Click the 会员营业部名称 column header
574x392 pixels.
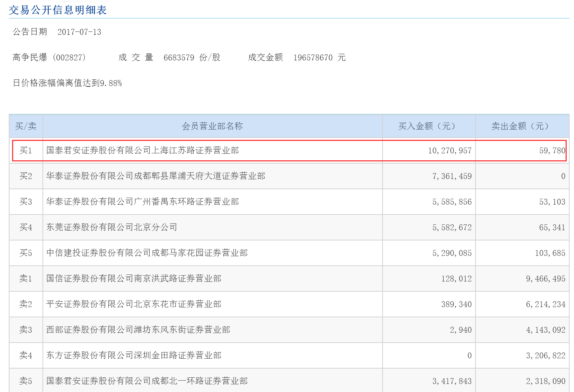212,126
